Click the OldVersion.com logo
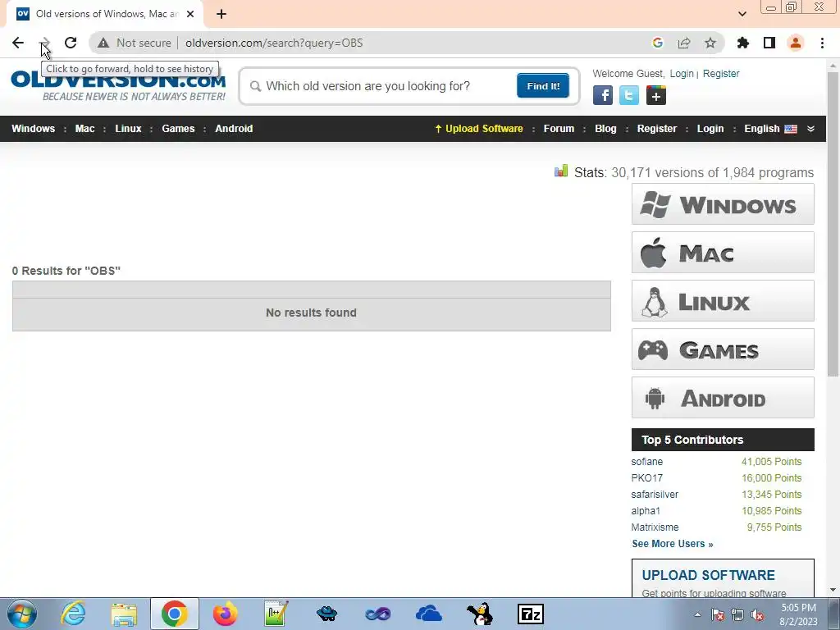 [x=118, y=85]
